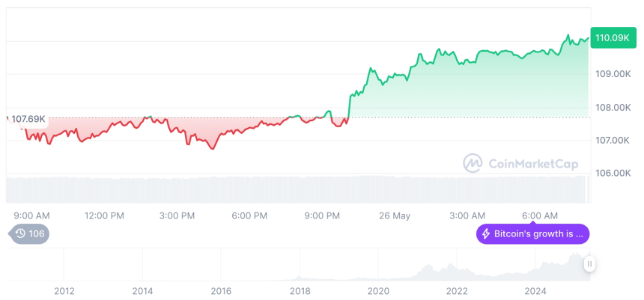Click the 2016 year on the timeline
The width and height of the screenshot is (644, 300).
pyautogui.click(x=221, y=290)
